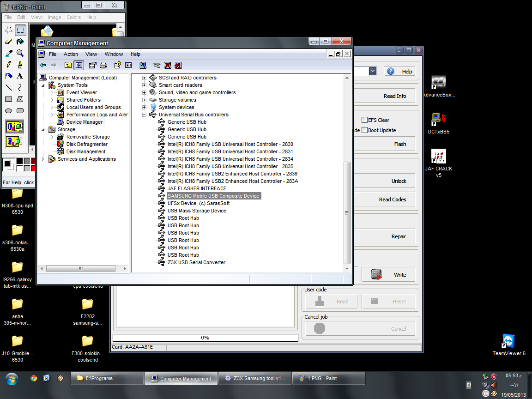Expand the Event Viewer tree node
The width and height of the screenshot is (532, 399).
[x=52, y=93]
